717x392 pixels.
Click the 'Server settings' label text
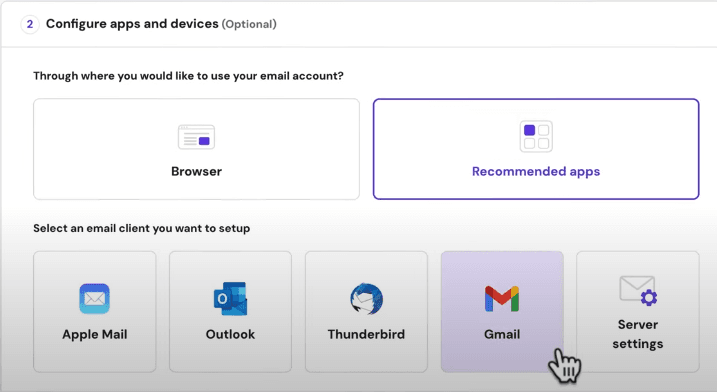pyautogui.click(x=638, y=334)
